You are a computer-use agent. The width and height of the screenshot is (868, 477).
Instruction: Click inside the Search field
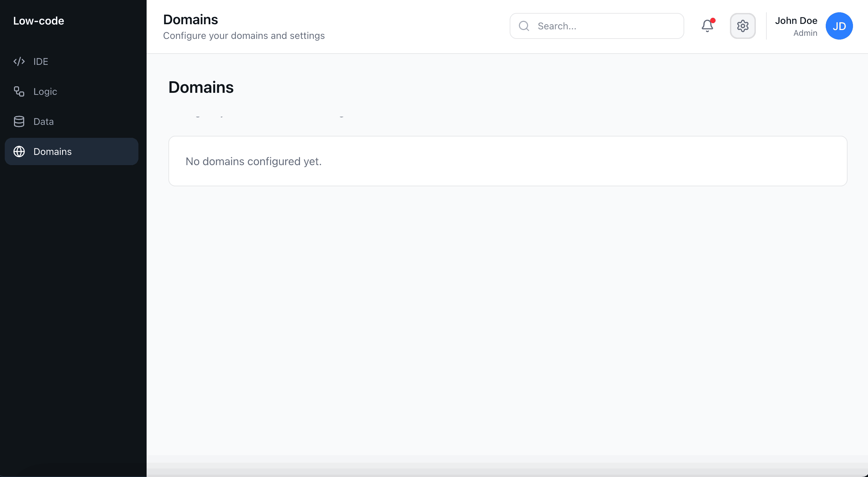[597, 26]
